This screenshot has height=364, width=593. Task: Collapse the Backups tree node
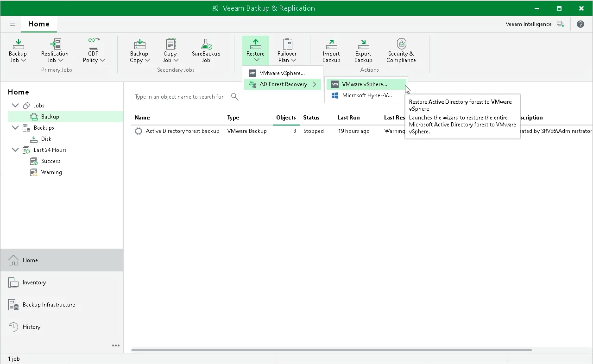tap(15, 128)
